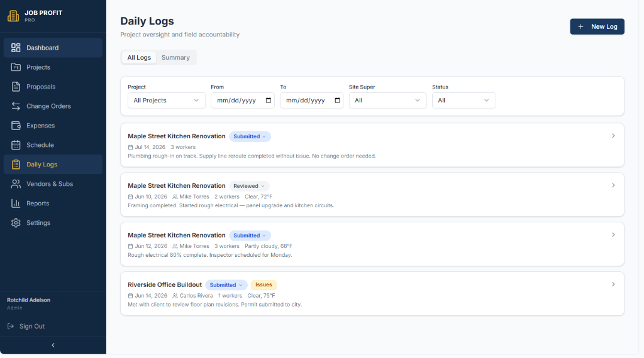Click the Change Orders arrows icon
Image resolution: width=644 pixels, height=358 pixels.
click(16, 106)
